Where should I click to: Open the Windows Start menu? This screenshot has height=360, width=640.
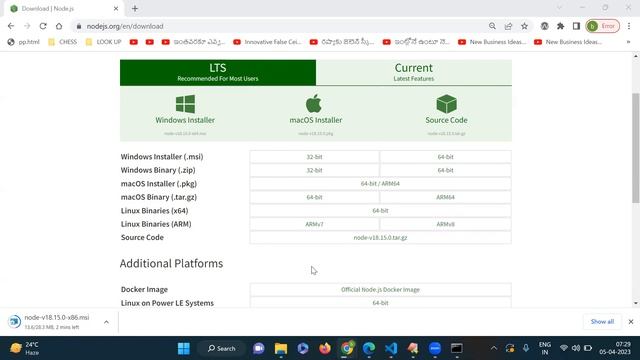click(184, 348)
